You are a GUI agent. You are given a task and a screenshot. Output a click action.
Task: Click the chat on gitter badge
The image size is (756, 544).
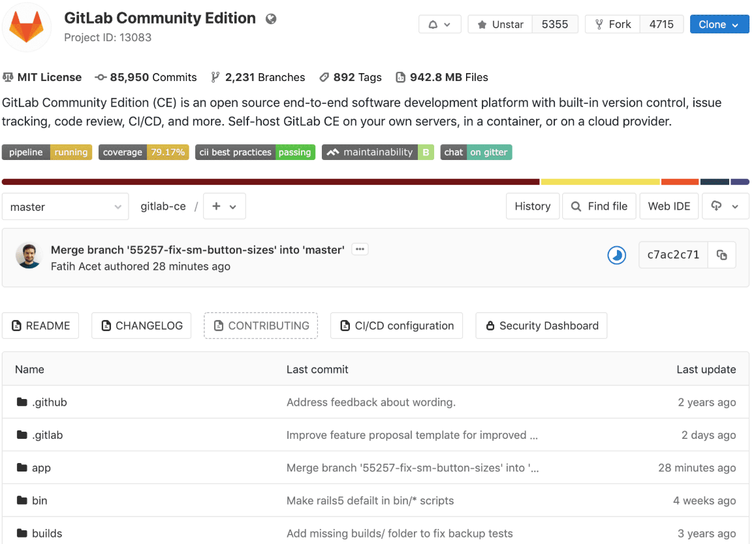476,152
